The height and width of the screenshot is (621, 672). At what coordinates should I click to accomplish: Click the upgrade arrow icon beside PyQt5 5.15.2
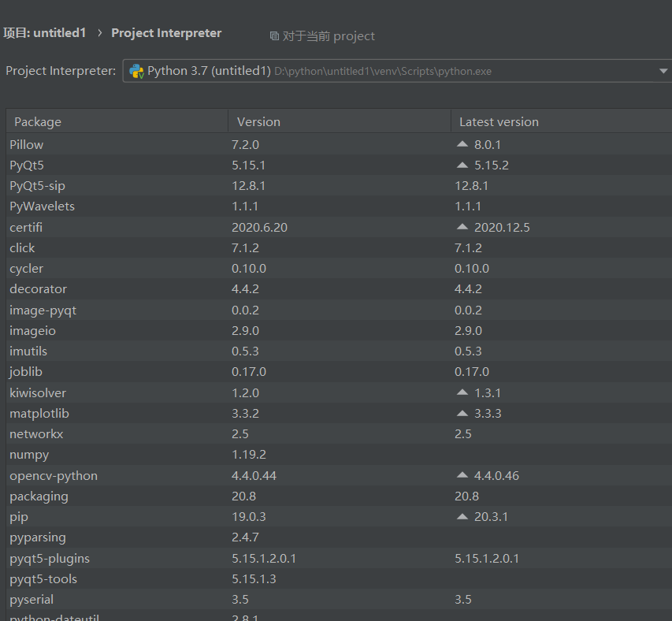(462, 165)
